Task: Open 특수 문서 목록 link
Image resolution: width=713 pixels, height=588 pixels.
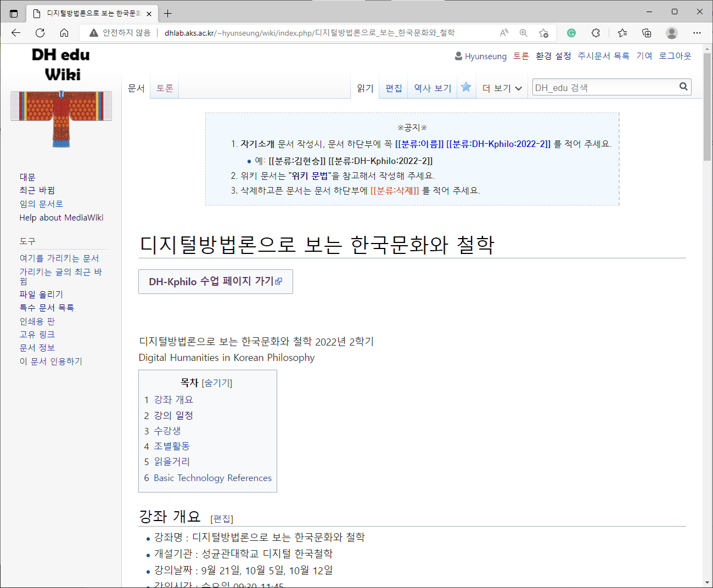Action: pyautogui.click(x=47, y=308)
